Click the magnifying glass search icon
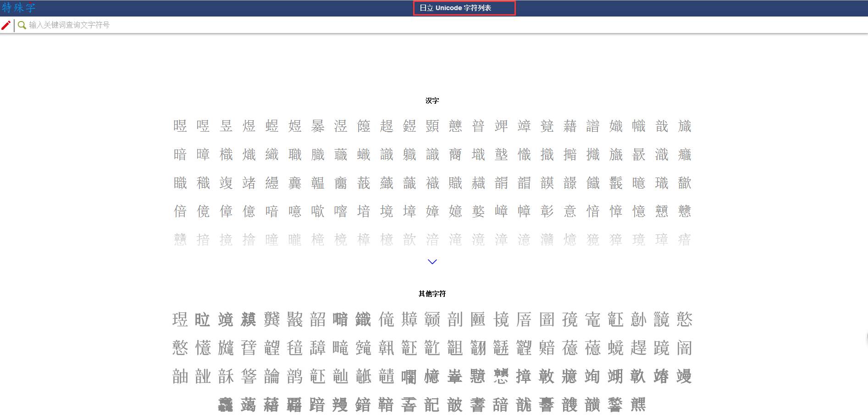This screenshot has height=418, width=868. point(22,25)
